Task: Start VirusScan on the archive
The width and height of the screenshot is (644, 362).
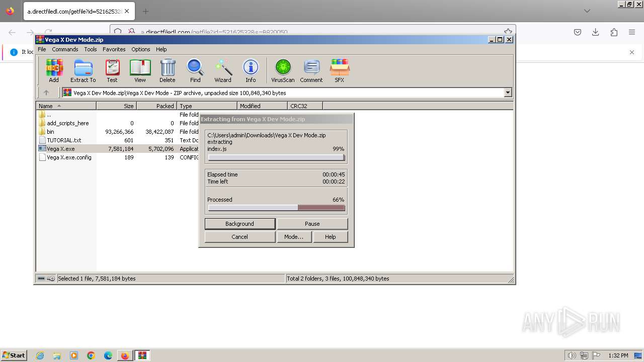Action: click(283, 70)
